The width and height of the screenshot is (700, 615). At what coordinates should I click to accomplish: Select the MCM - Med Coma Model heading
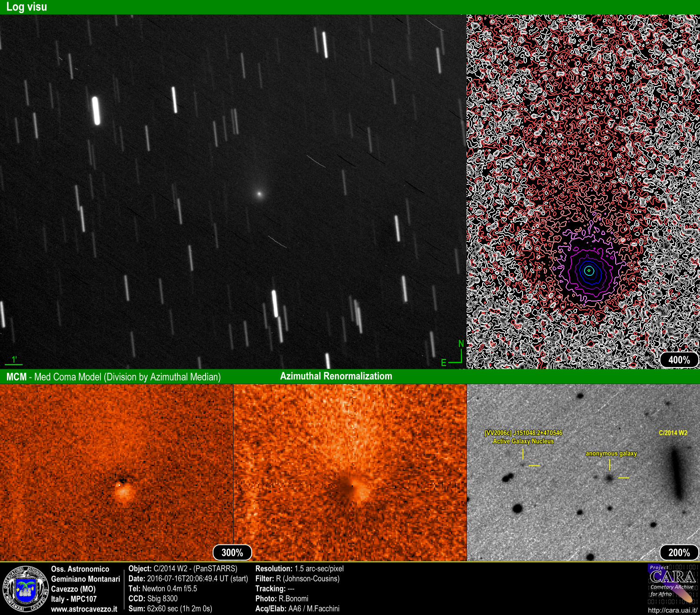113,377
